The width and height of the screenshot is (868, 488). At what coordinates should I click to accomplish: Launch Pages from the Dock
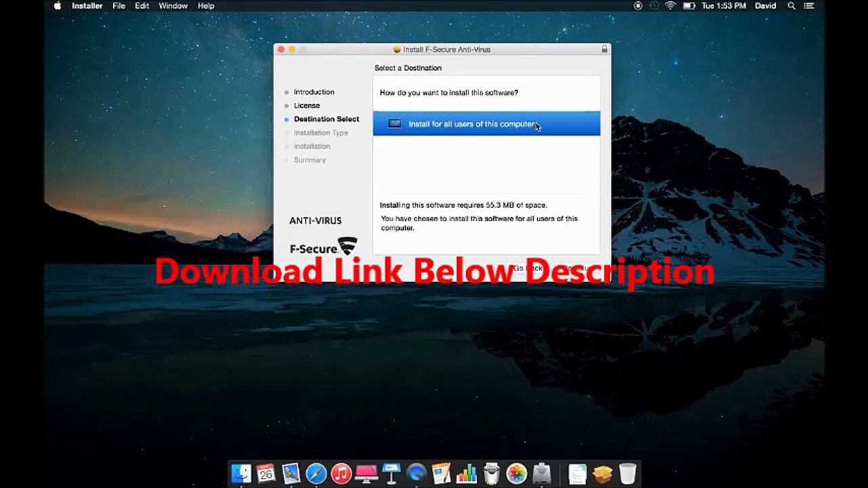[x=441, y=473]
